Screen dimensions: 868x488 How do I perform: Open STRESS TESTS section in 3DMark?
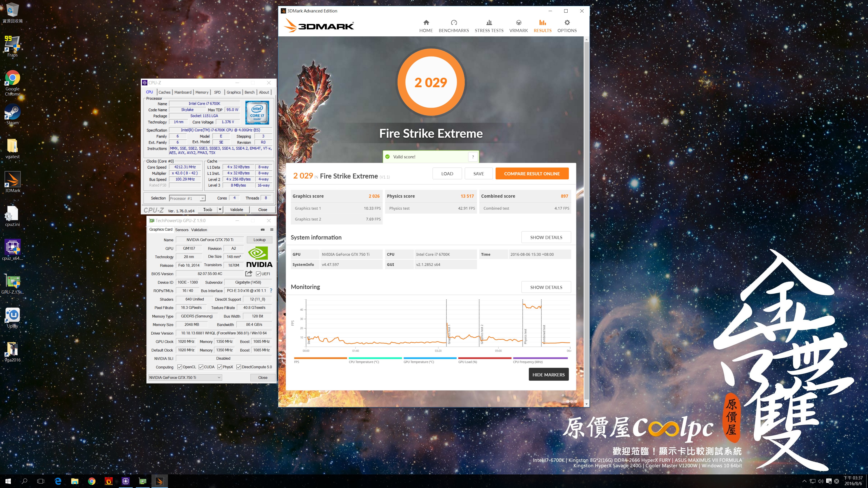tap(489, 26)
